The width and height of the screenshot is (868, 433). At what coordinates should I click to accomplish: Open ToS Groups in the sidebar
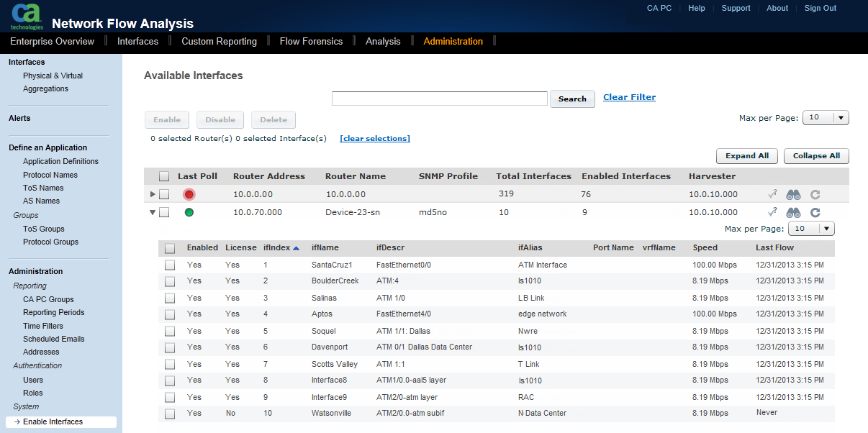[x=44, y=229]
